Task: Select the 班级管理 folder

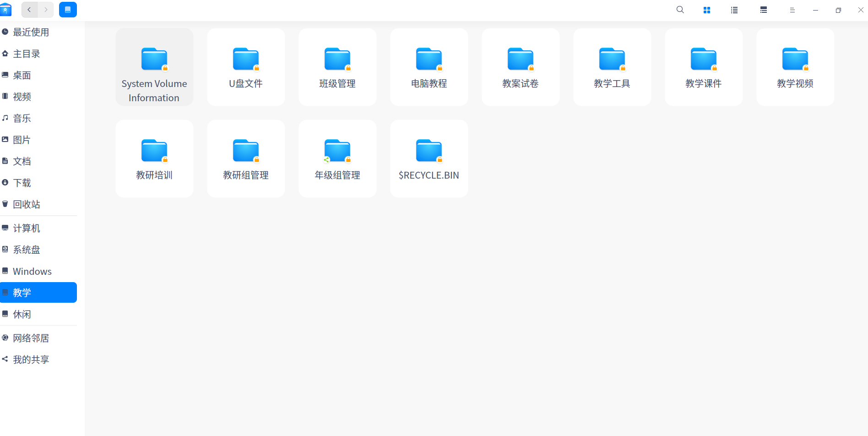Action: 337,67
